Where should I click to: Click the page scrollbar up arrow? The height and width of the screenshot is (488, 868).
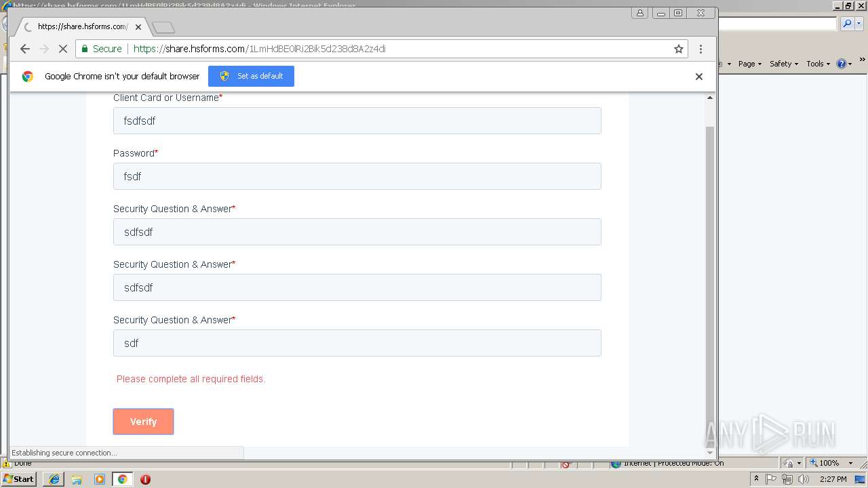[710, 98]
